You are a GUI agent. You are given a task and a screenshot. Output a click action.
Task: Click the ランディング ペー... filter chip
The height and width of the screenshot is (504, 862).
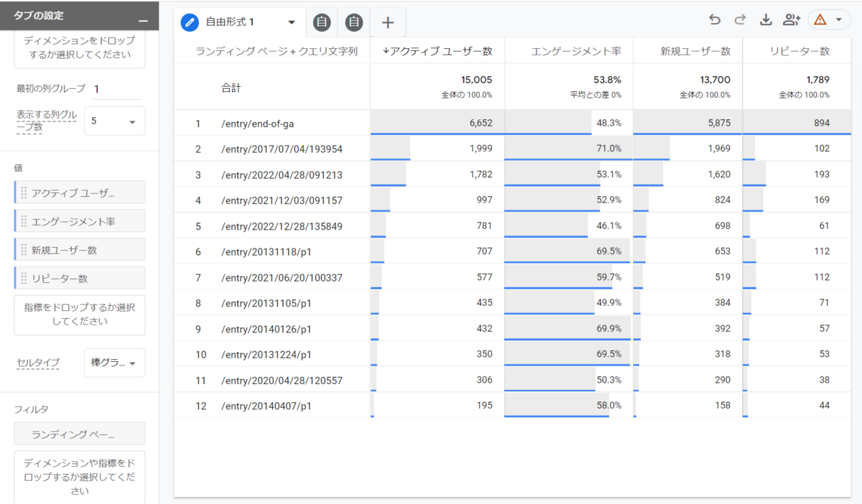80,434
